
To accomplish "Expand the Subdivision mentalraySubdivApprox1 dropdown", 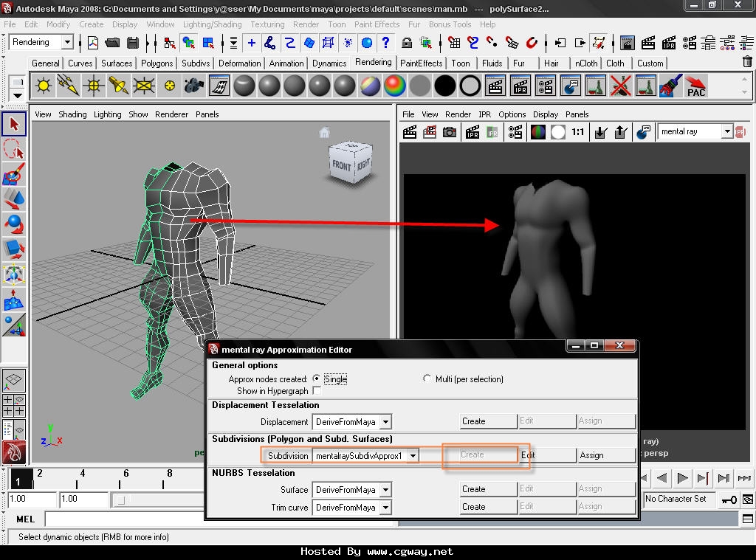I will coord(413,455).
